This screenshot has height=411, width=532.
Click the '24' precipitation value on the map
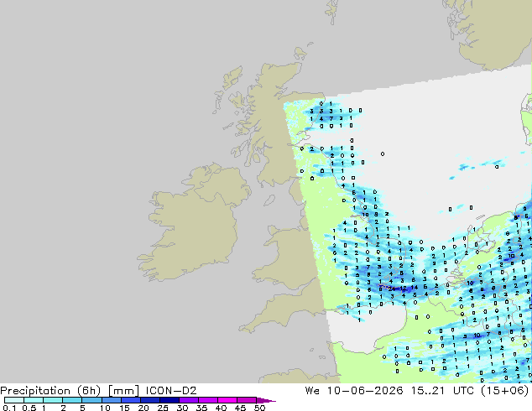point(392,289)
